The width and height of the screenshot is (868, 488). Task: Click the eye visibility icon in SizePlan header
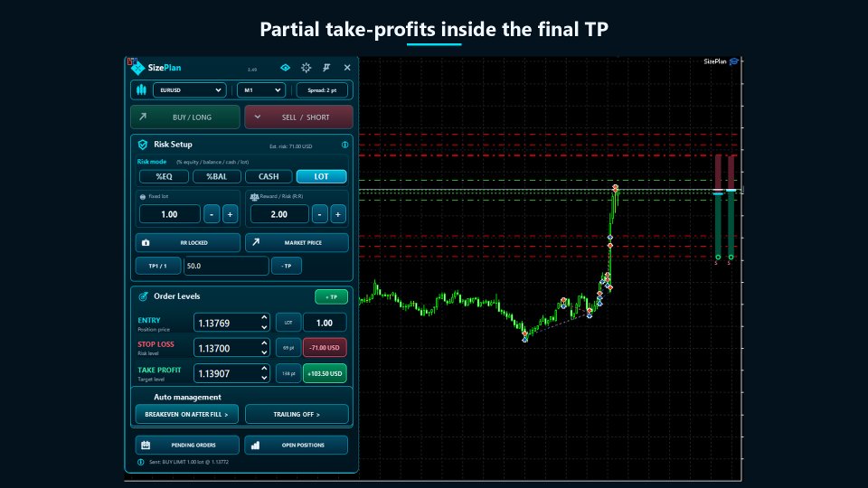coord(285,68)
